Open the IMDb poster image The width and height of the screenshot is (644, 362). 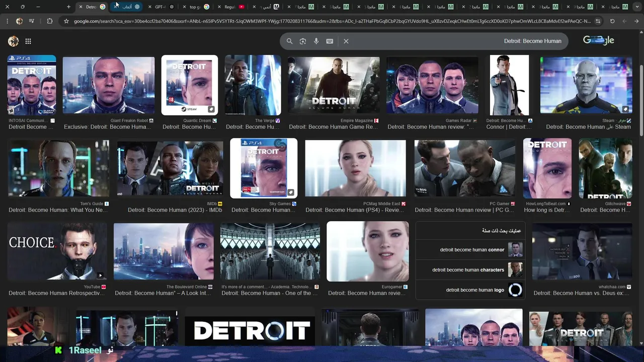pos(170,168)
